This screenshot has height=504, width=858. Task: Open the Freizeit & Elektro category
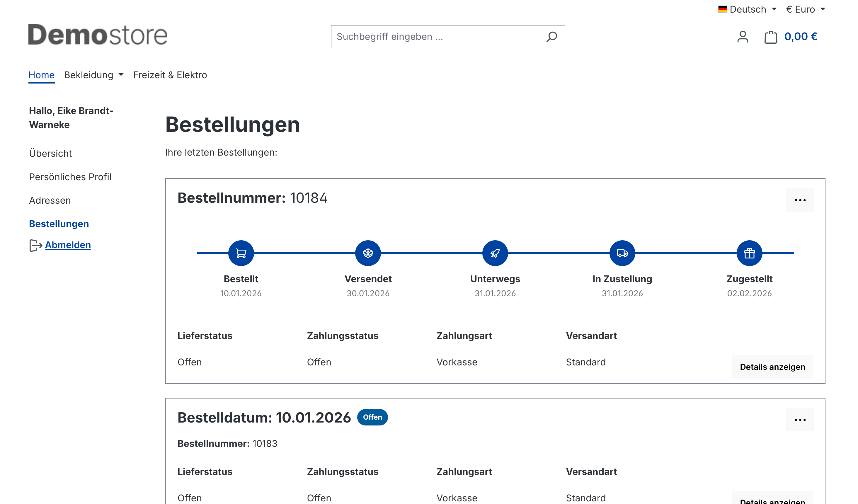170,75
